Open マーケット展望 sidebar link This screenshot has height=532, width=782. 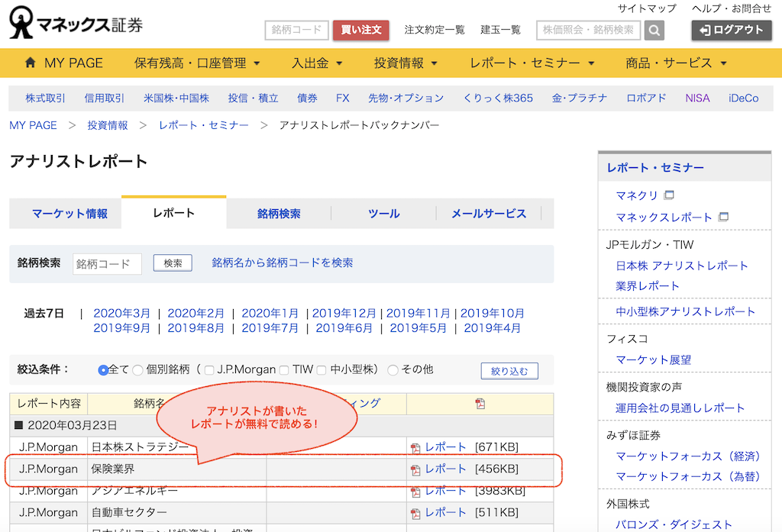[654, 360]
